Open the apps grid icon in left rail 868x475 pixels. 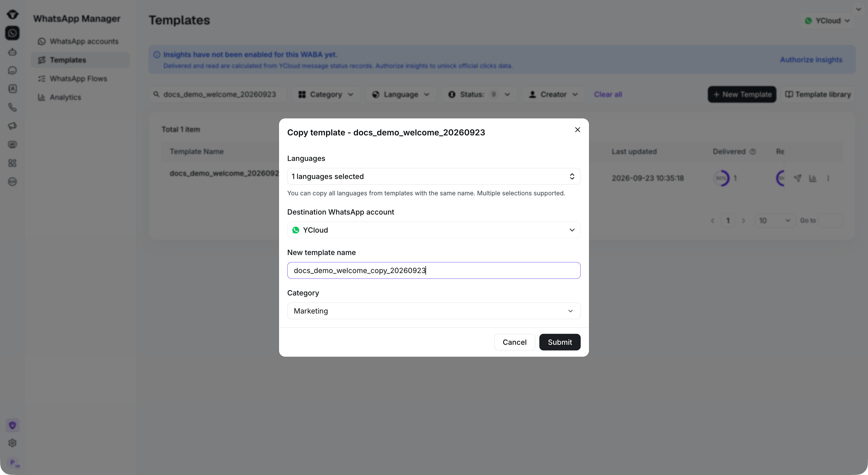click(12, 163)
